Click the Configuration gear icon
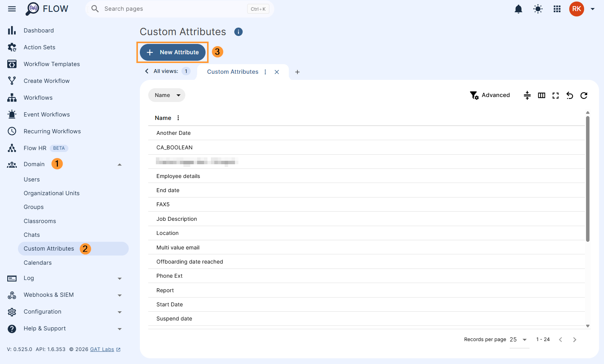 click(12, 312)
